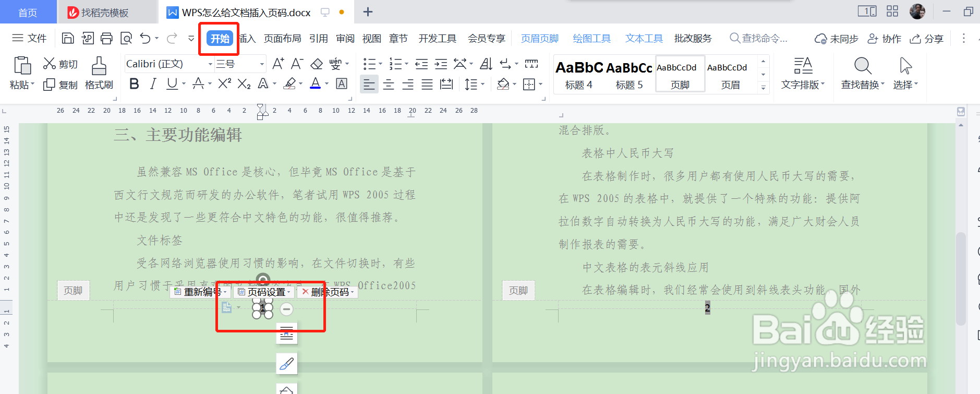Add character border with boxed A icon
The image size is (980, 394).
pyautogui.click(x=342, y=83)
